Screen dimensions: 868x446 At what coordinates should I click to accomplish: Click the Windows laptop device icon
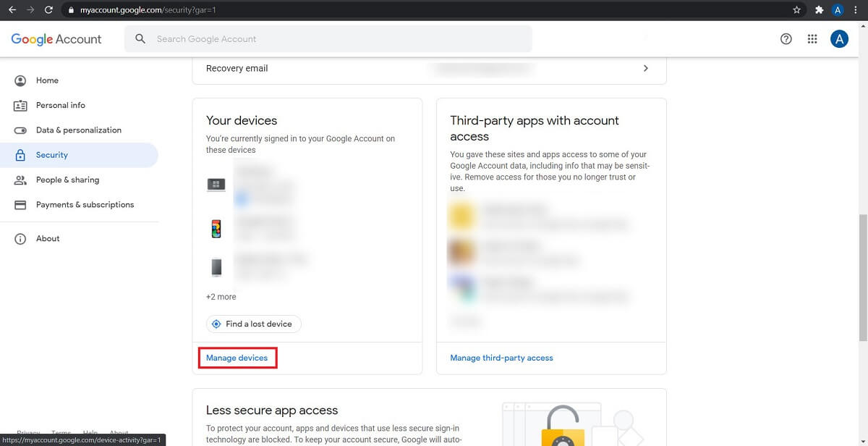pos(216,185)
